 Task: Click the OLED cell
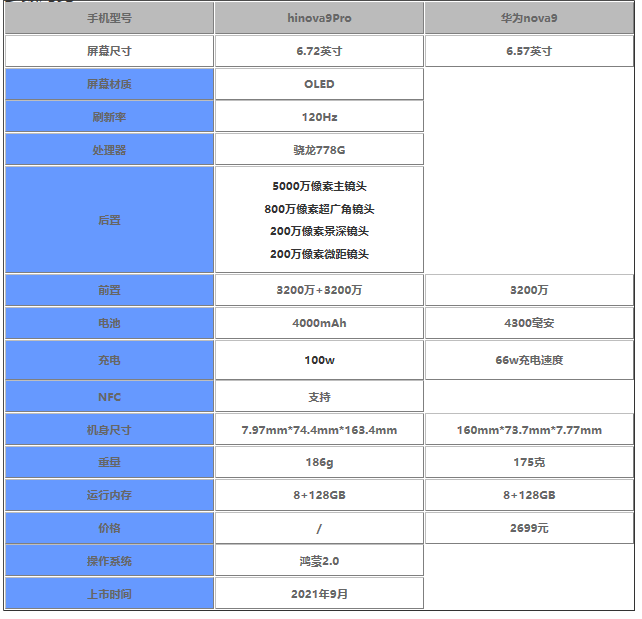click(x=319, y=84)
